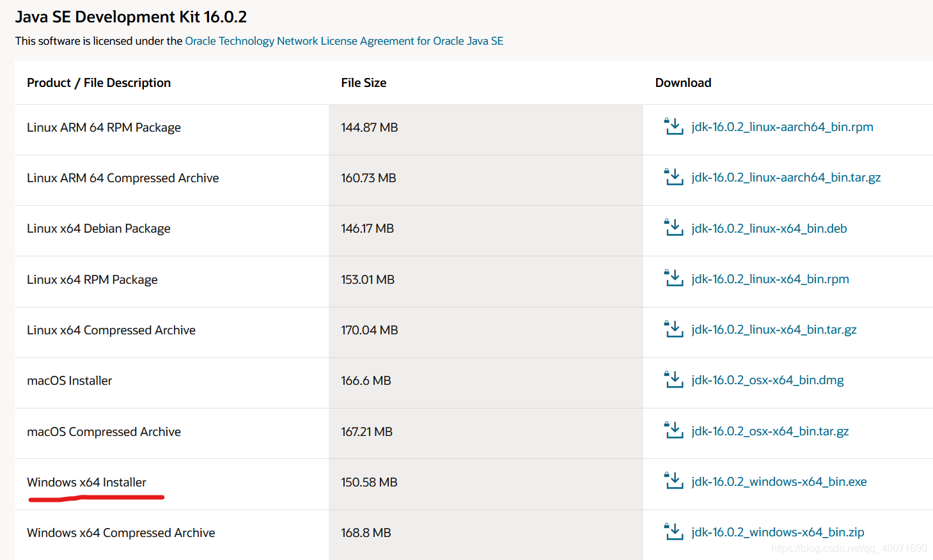Image resolution: width=933 pixels, height=560 pixels.
Task: Click the File Size column header
Action: pos(363,82)
